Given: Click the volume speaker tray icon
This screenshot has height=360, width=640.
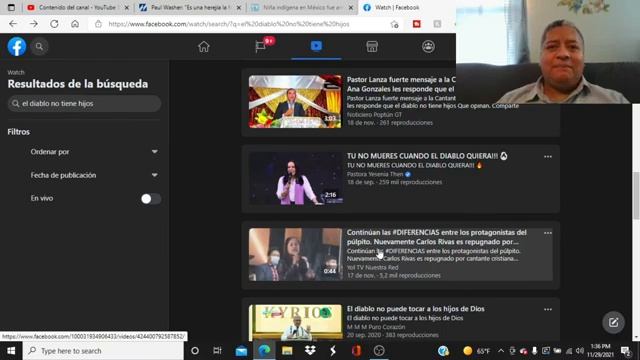Looking at the screenshot, I should coord(580,351).
